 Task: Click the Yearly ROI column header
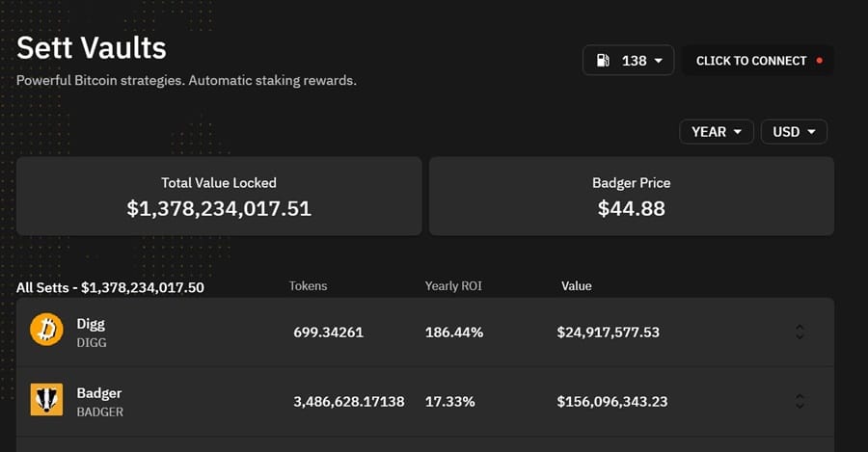coord(453,286)
